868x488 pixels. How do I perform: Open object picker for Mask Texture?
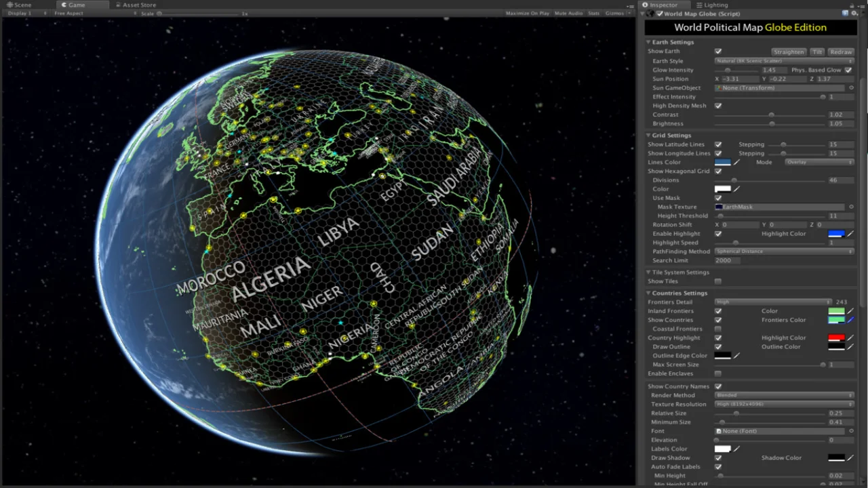851,207
